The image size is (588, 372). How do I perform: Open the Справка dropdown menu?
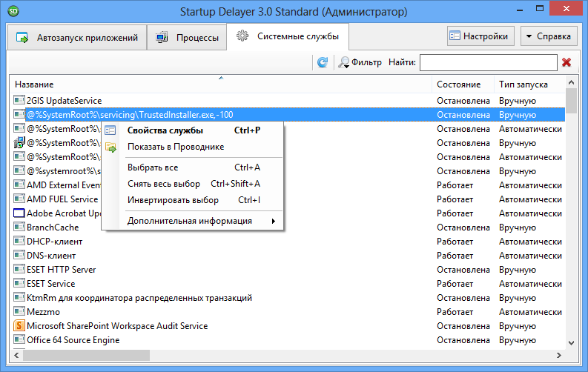[x=549, y=36]
